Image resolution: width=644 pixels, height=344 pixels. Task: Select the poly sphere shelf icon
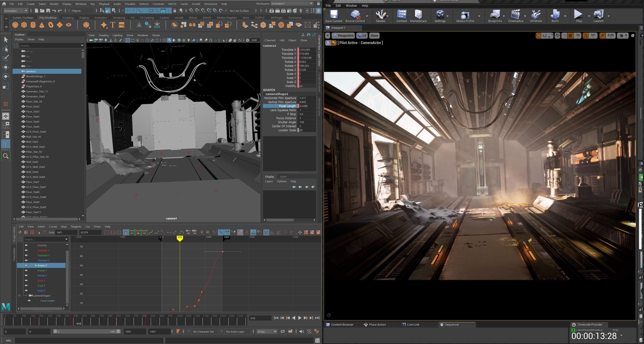coord(15,25)
